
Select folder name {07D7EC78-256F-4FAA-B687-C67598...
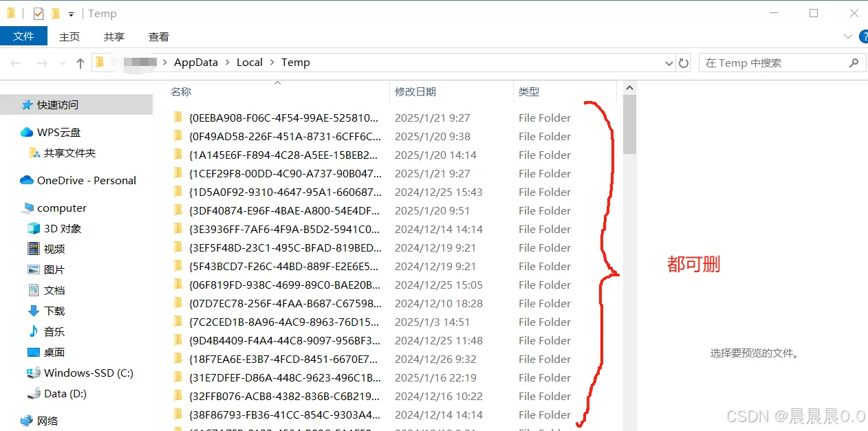point(285,303)
